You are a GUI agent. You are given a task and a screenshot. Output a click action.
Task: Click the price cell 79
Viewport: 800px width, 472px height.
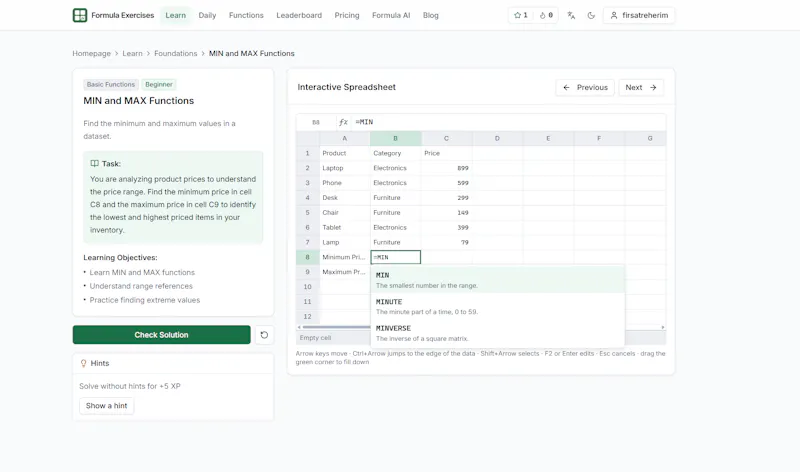click(447, 242)
